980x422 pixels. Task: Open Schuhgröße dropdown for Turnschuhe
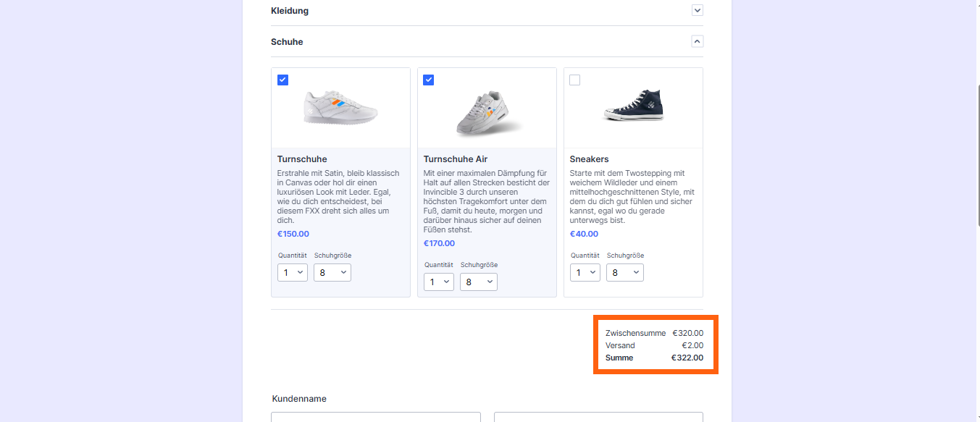(332, 273)
